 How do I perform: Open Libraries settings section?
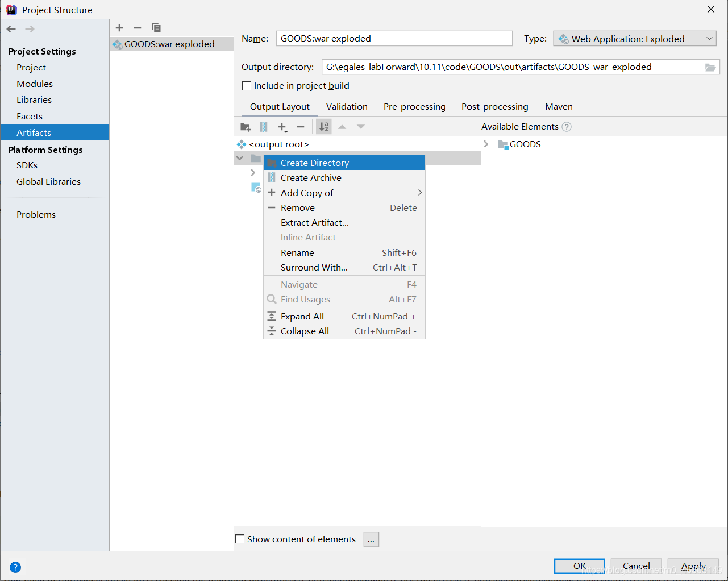coord(34,99)
